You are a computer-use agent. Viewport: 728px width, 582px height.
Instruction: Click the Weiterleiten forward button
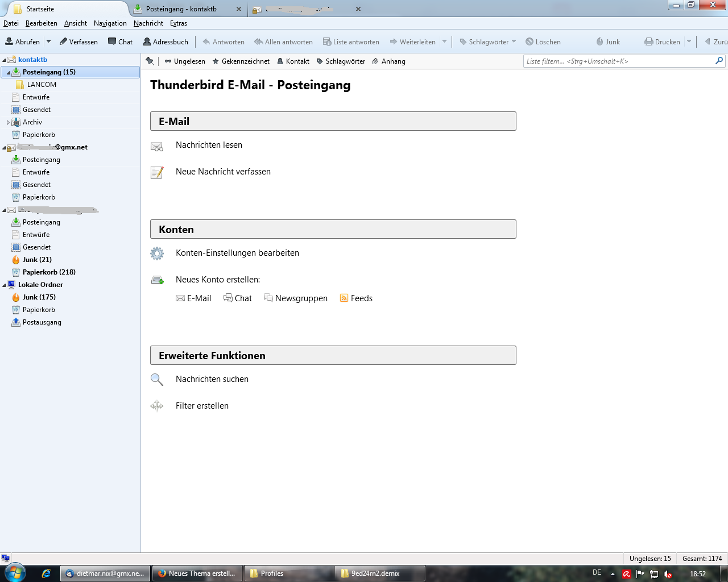click(412, 41)
